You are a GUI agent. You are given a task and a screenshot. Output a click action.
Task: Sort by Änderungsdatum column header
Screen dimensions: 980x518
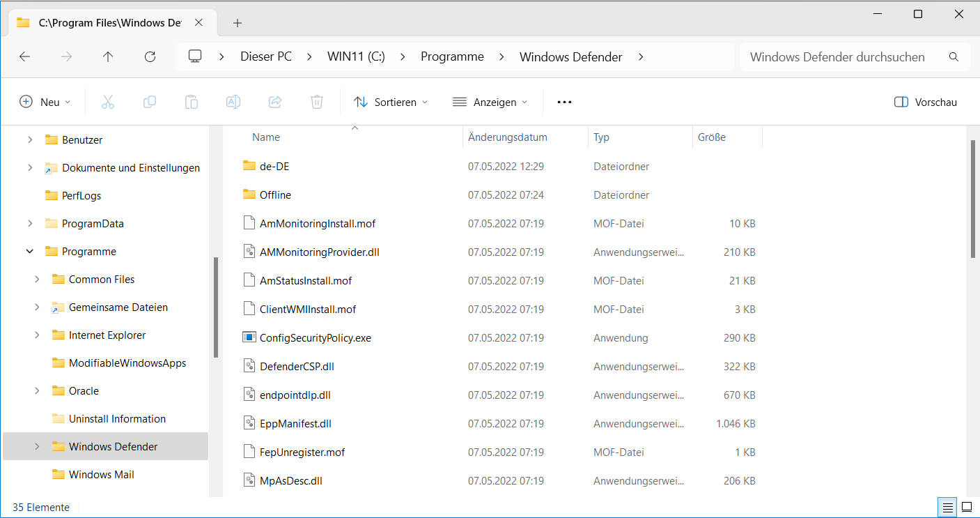[x=508, y=137]
